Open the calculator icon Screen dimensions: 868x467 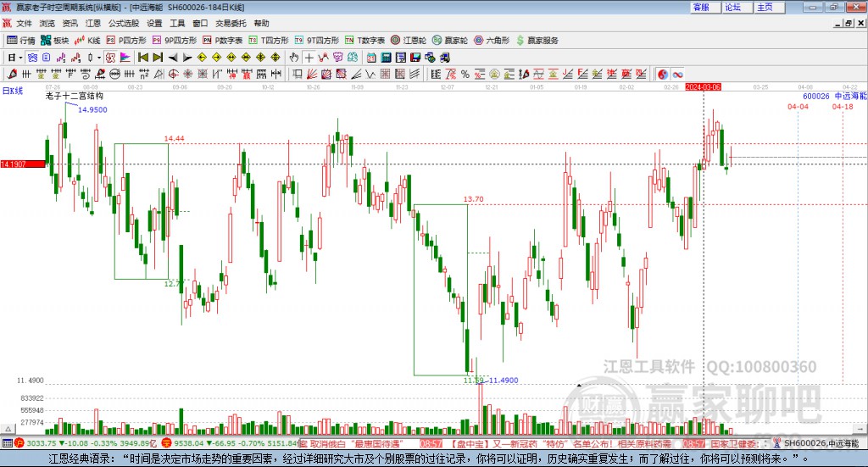[x=386, y=58]
